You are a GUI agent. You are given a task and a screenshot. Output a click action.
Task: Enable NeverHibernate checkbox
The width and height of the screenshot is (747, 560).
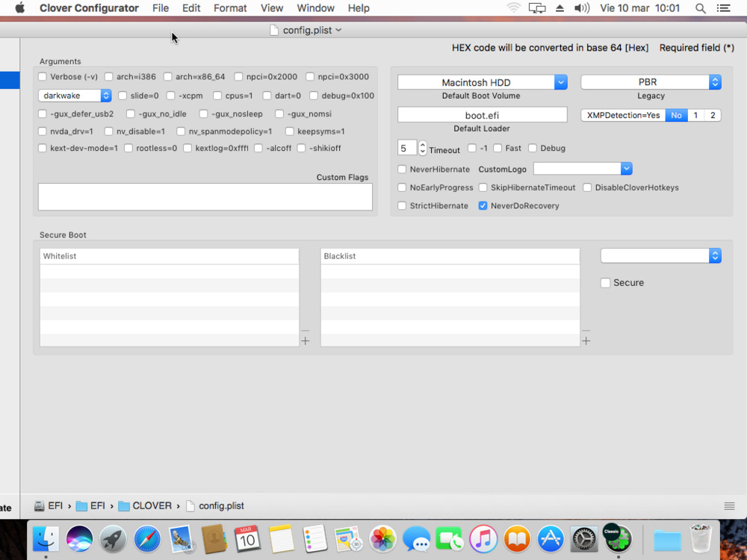click(402, 169)
